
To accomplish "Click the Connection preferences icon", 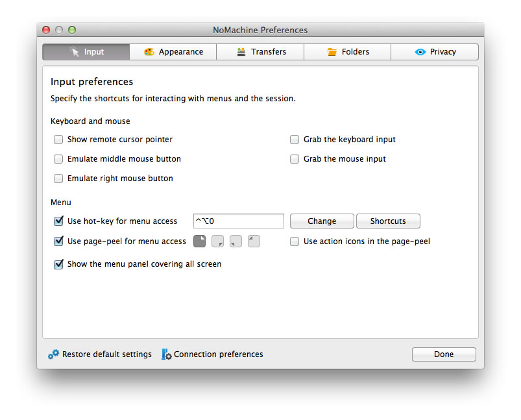I will tap(167, 354).
